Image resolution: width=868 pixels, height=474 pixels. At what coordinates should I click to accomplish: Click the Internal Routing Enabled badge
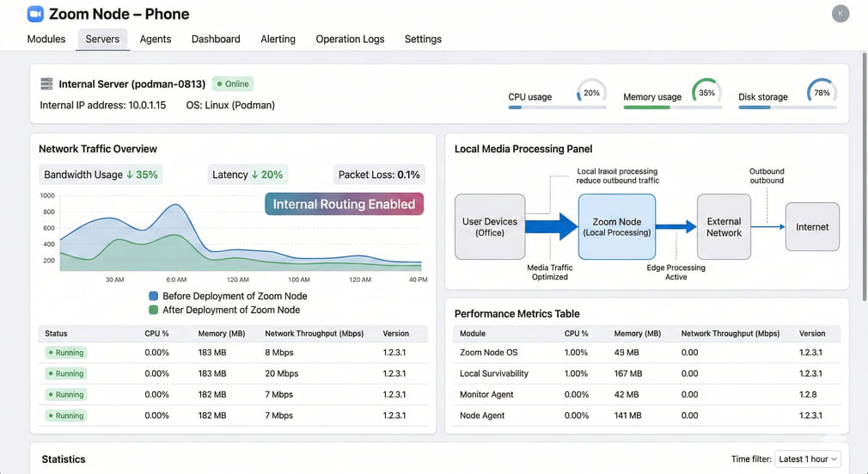click(x=344, y=204)
